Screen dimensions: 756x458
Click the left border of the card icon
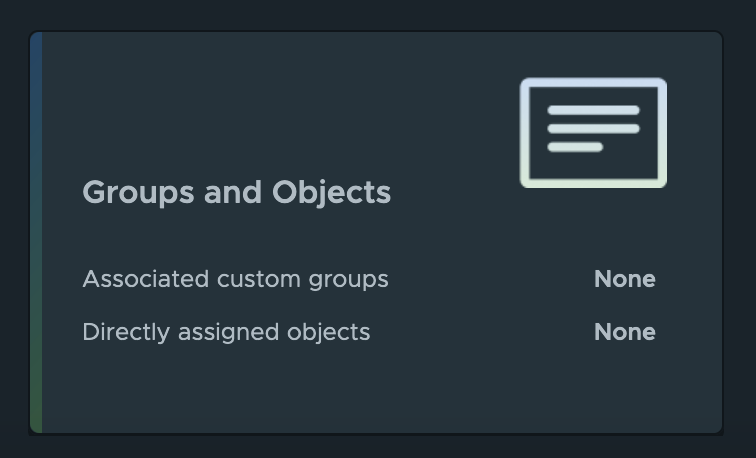pos(523,133)
